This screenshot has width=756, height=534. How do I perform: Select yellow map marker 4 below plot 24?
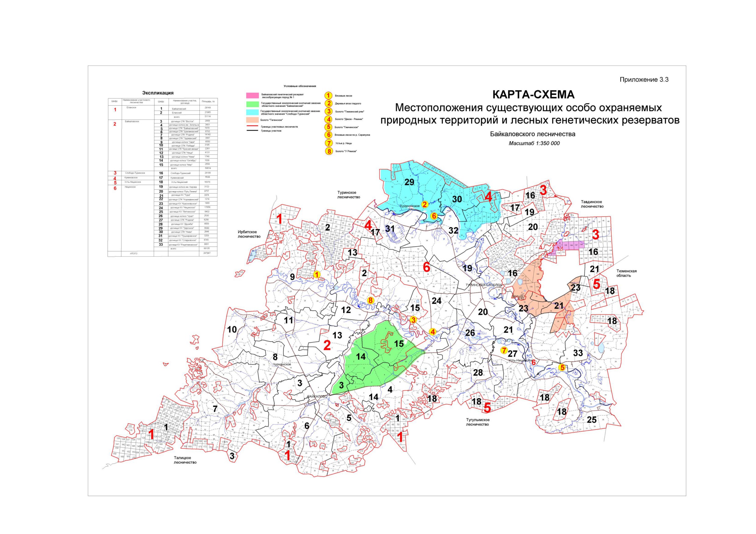[x=433, y=332]
